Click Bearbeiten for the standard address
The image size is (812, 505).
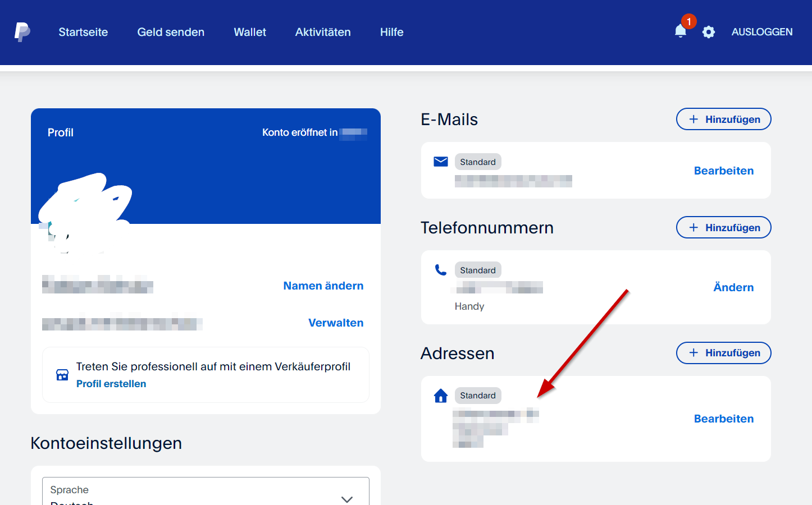724,419
